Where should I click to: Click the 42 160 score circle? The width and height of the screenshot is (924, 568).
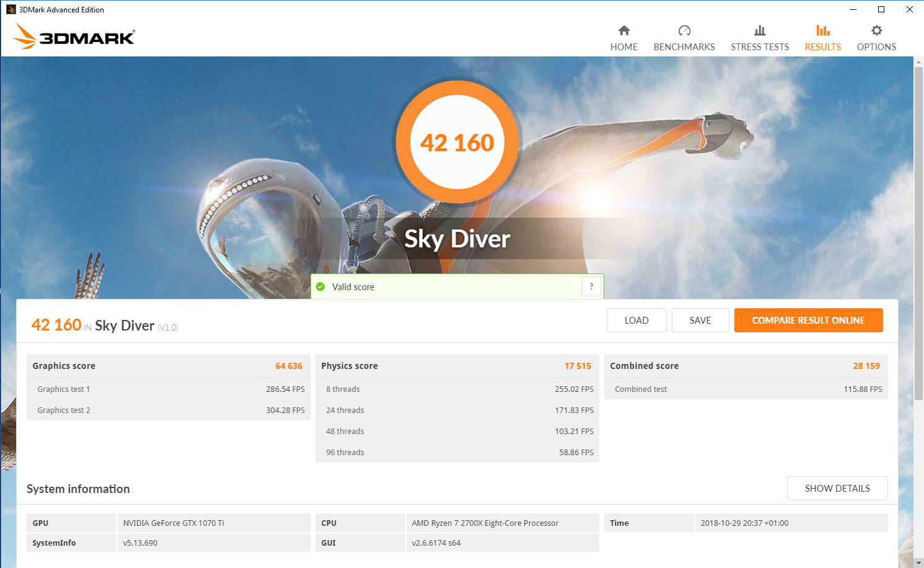click(x=457, y=142)
